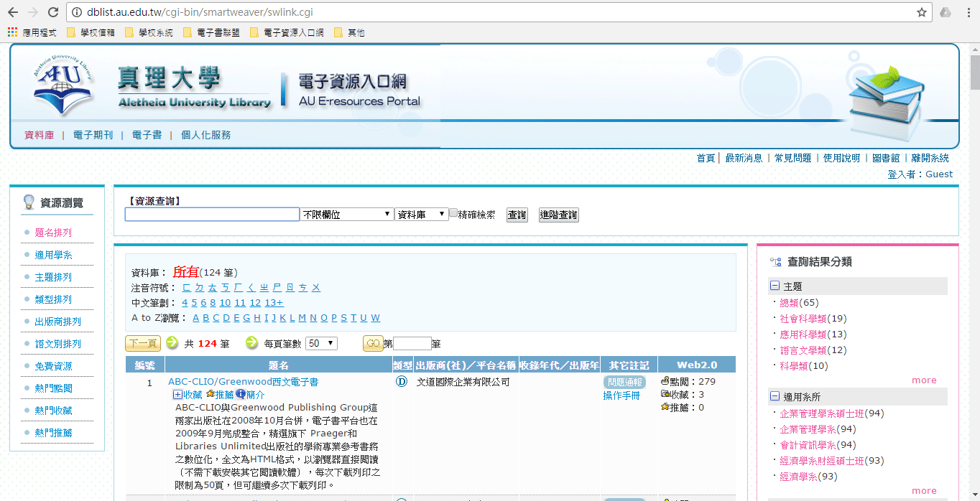The width and height of the screenshot is (980, 501).
Task: Collapse the 適用系所 category section
Action: point(775,396)
